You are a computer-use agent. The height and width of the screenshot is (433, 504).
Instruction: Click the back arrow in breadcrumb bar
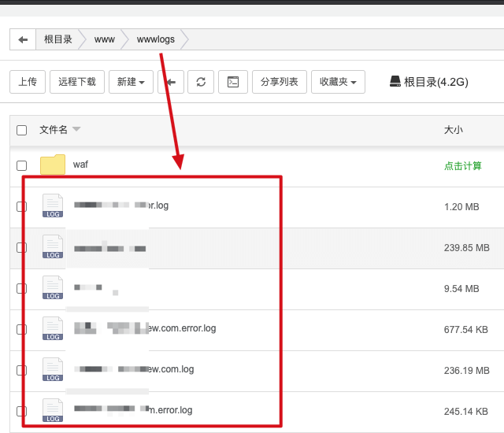tap(23, 39)
